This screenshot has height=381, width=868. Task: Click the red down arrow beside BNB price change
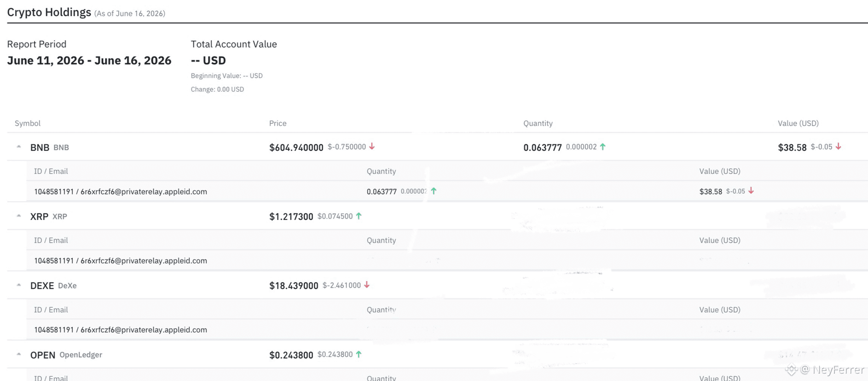pos(372,146)
